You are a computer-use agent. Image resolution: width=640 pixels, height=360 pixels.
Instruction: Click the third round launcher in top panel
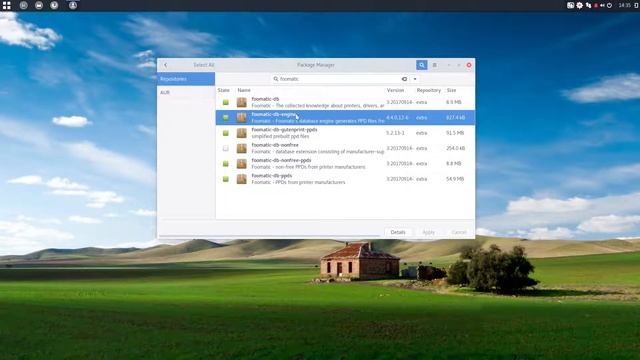click(54, 5)
